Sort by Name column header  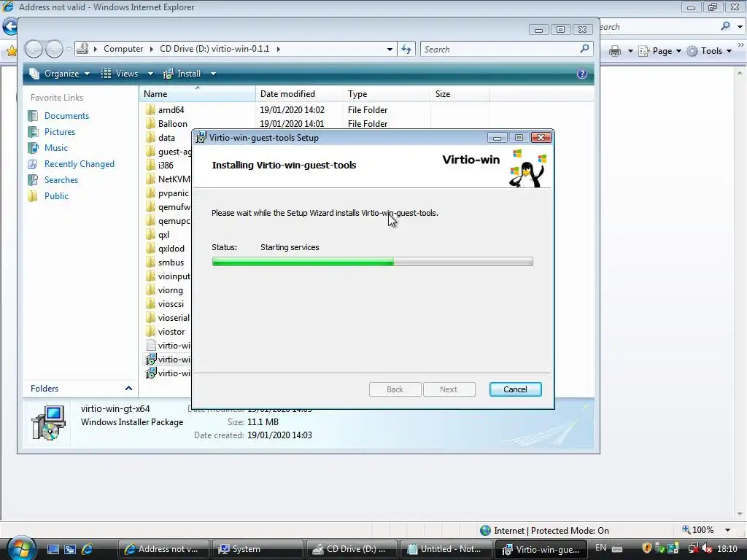pyautogui.click(x=198, y=94)
